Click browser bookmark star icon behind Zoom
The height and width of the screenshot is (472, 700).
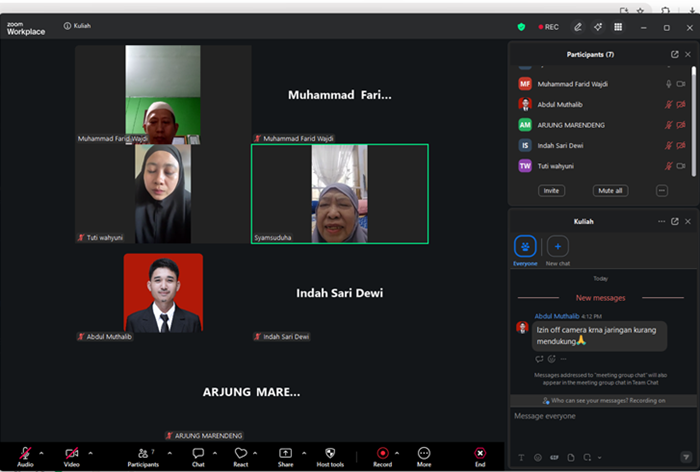click(x=640, y=10)
